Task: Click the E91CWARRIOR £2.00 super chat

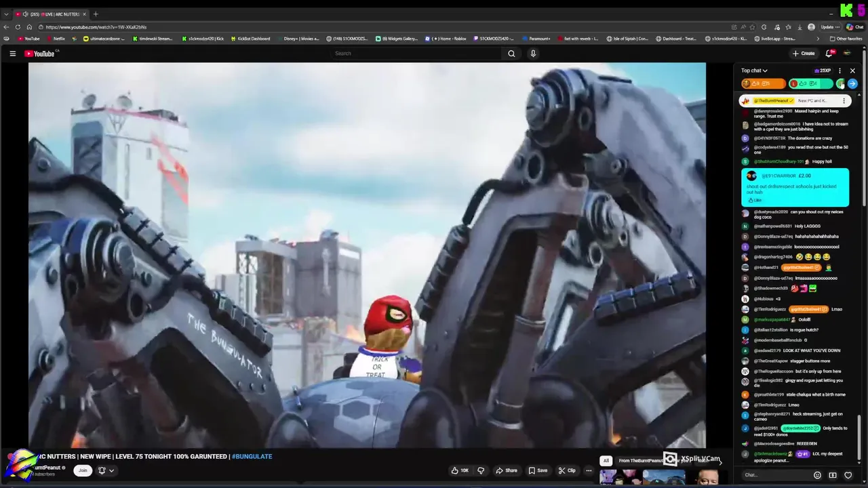Action: point(795,188)
